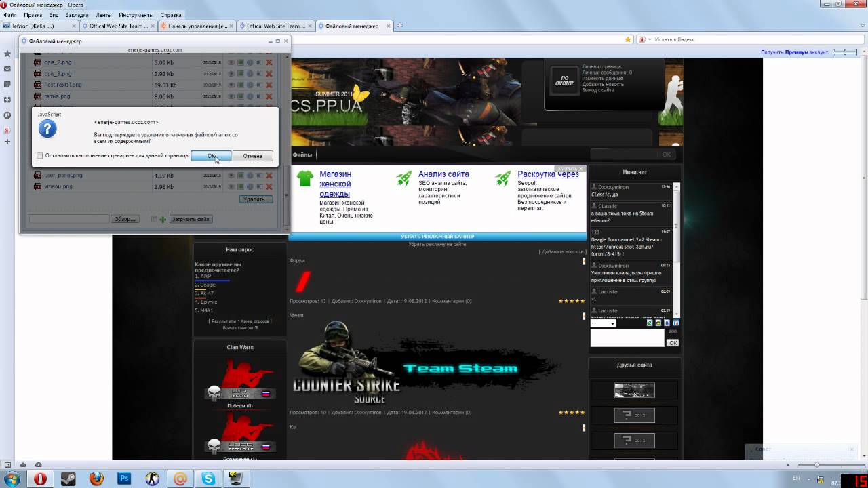Click the file name PostTextFl.png
Image resolution: width=868 pixels, height=488 pixels.
point(62,85)
